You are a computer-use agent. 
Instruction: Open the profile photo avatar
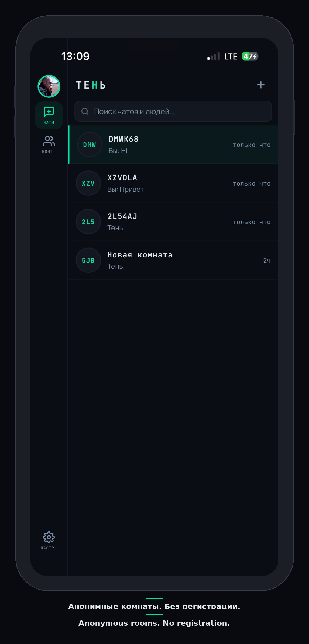[49, 86]
